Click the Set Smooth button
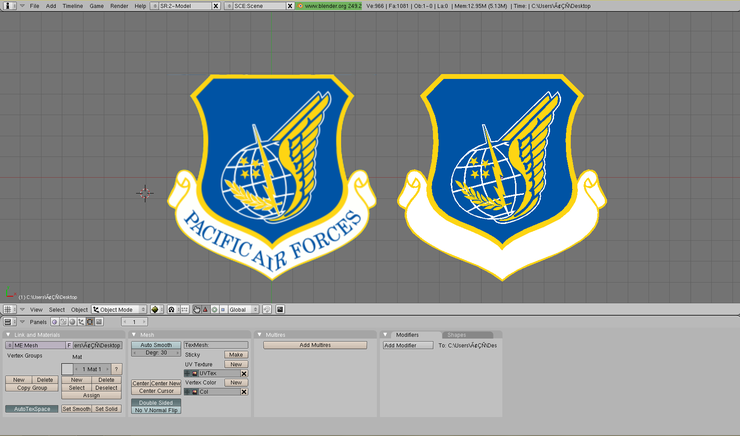The height and width of the screenshot is (436, 740). coord(76,409)
